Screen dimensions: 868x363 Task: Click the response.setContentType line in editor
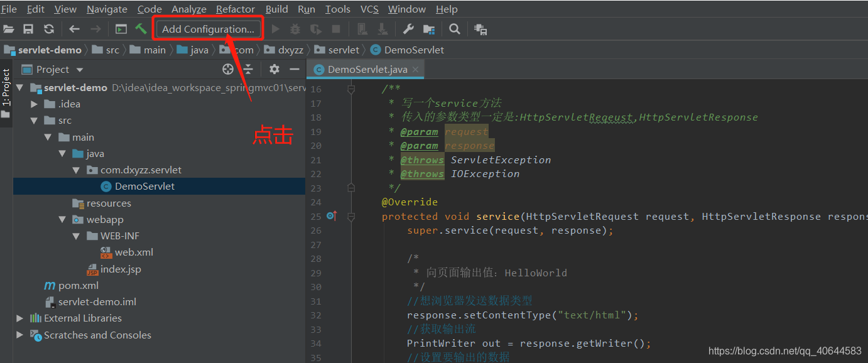(523, 315)
